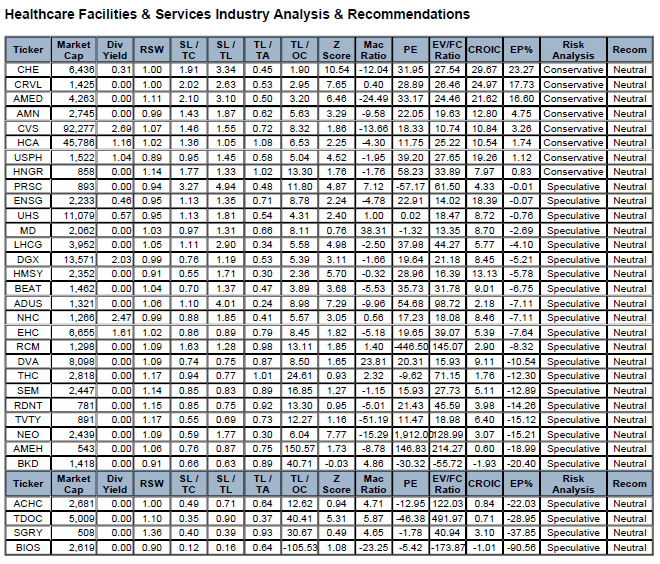The width and height of the screenshot is (660, 564).
Task: Select the RCM ticker cell
Action: point(28,347)
